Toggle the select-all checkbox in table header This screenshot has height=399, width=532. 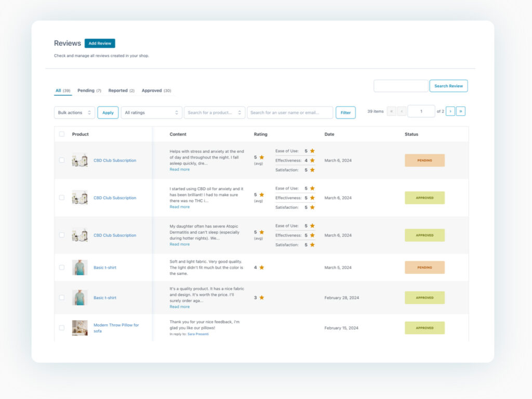click(62, 134)
